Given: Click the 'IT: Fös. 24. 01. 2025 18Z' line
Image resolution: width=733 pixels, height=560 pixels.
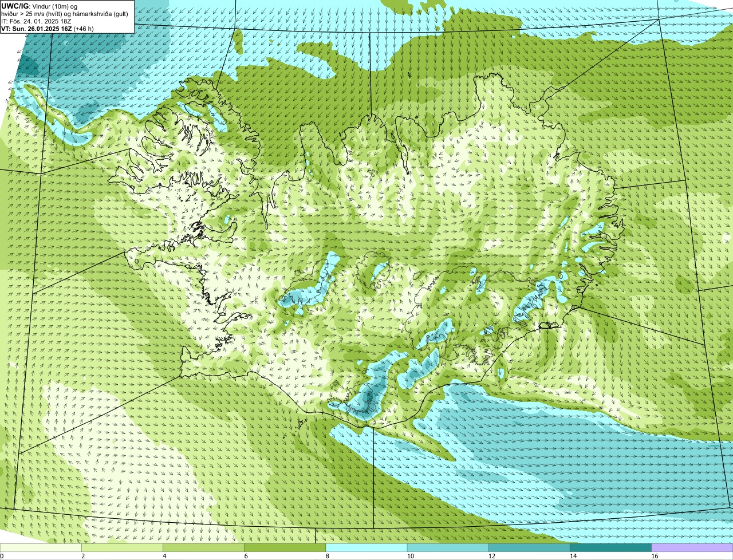Looking at the screenshot, I should [36, 21].
